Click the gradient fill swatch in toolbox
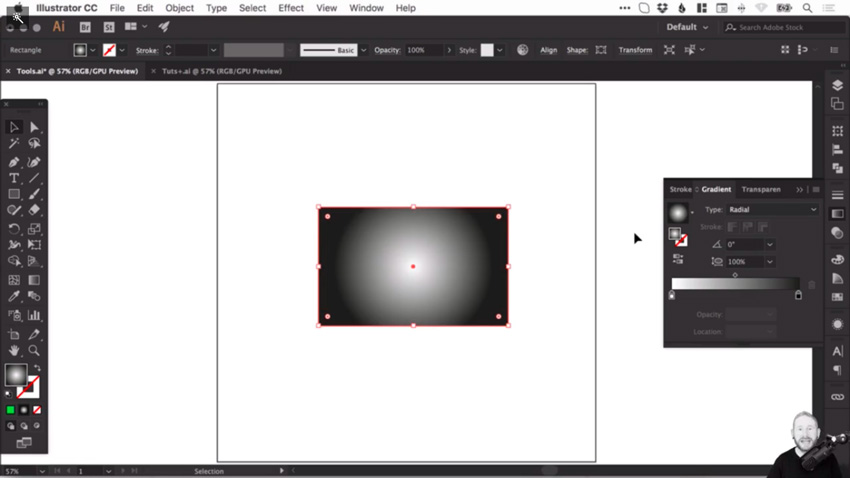850x478 pixels. point(16,374)
